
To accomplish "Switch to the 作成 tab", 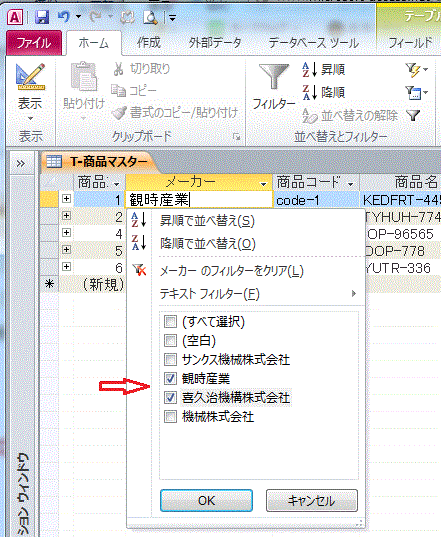I will tap(149, 43).
